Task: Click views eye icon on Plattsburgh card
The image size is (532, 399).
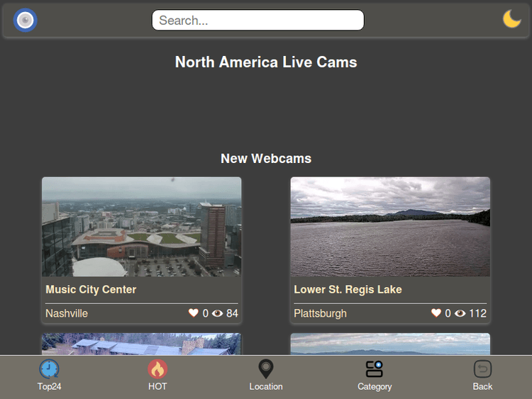Action: point(460,313)
